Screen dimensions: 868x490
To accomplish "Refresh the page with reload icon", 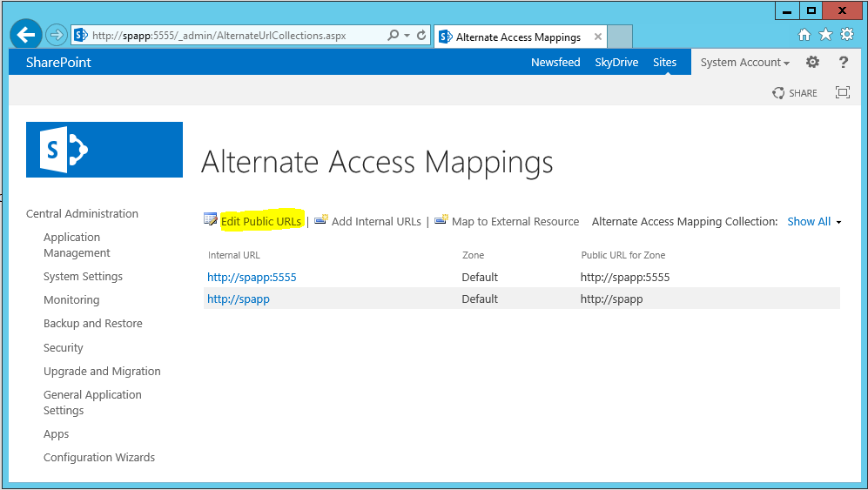I will tap(421, 36).
